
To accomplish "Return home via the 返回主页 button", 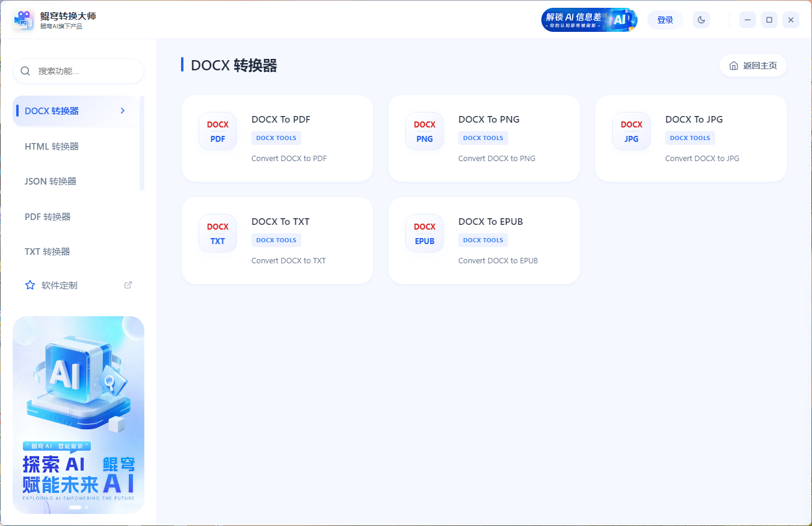I will pos(752,66).
